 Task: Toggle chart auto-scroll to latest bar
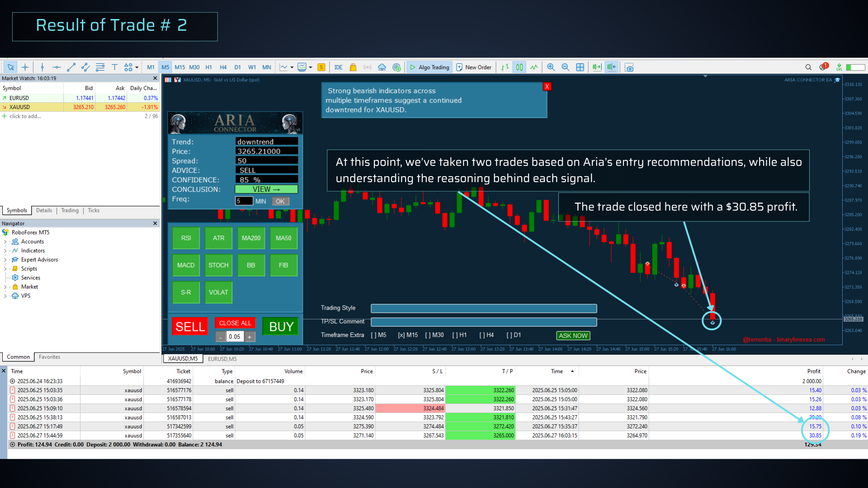click(x=597, y=67)
